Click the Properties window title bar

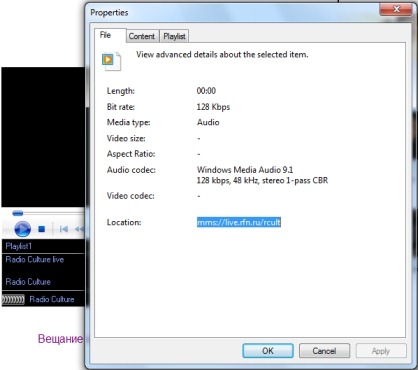point(233,13)
